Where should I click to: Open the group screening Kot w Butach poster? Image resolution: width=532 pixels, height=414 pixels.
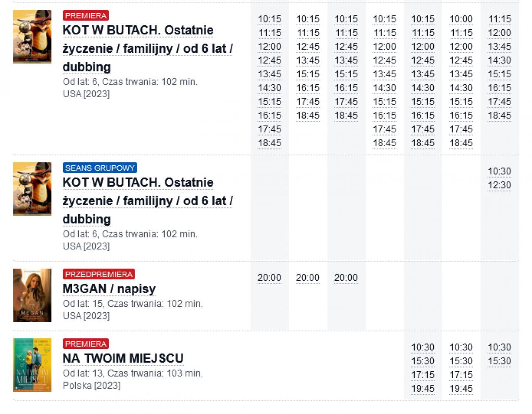point(32,189)
